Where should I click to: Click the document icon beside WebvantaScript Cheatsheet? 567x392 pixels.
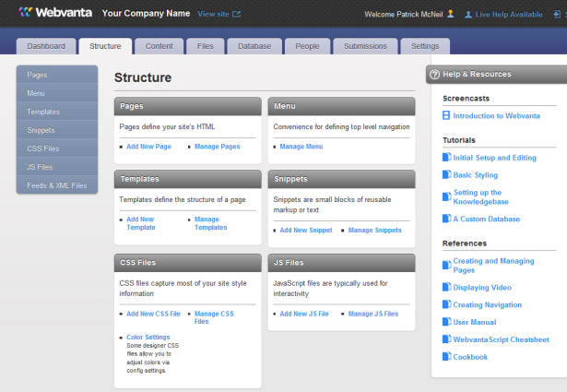coord(446,339)
